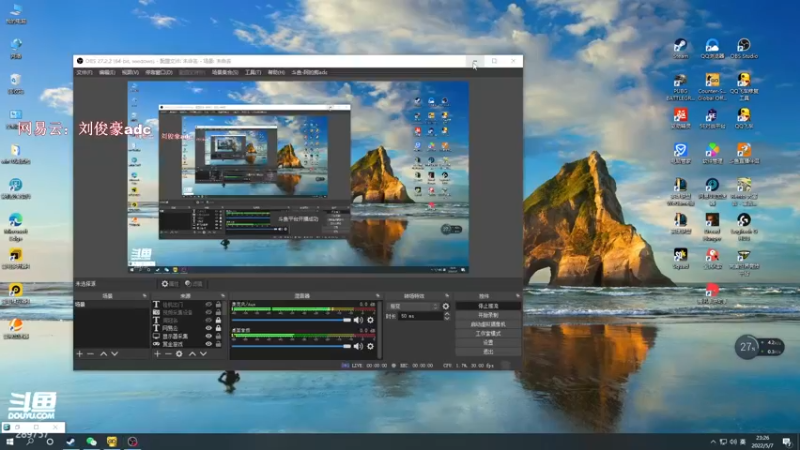Open Counter-Strike Global Offensive shortcut
The height and width of the screenshot is (450, 800).
pos(712,87)
